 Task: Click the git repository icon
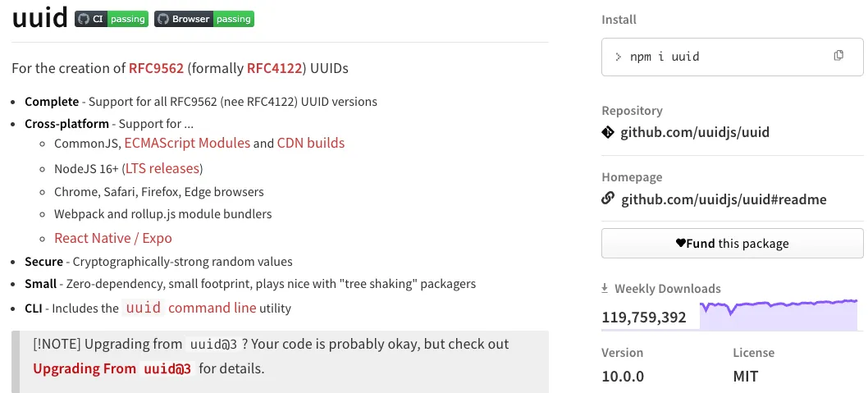(x=608, y=131)
